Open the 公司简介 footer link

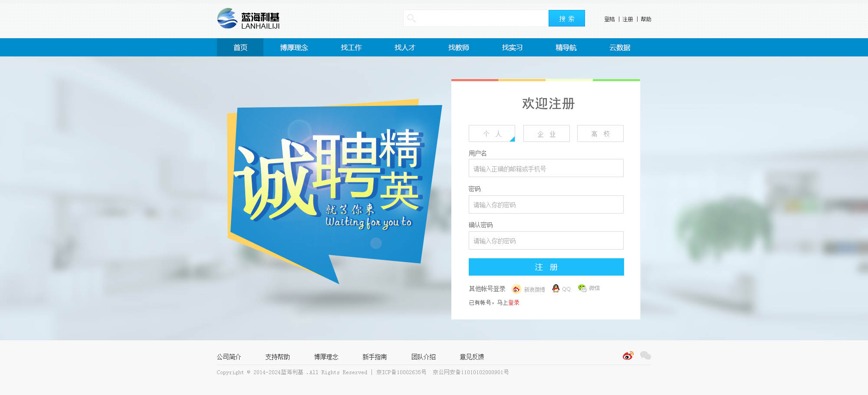pyautogui.click(x=229, y=357)
